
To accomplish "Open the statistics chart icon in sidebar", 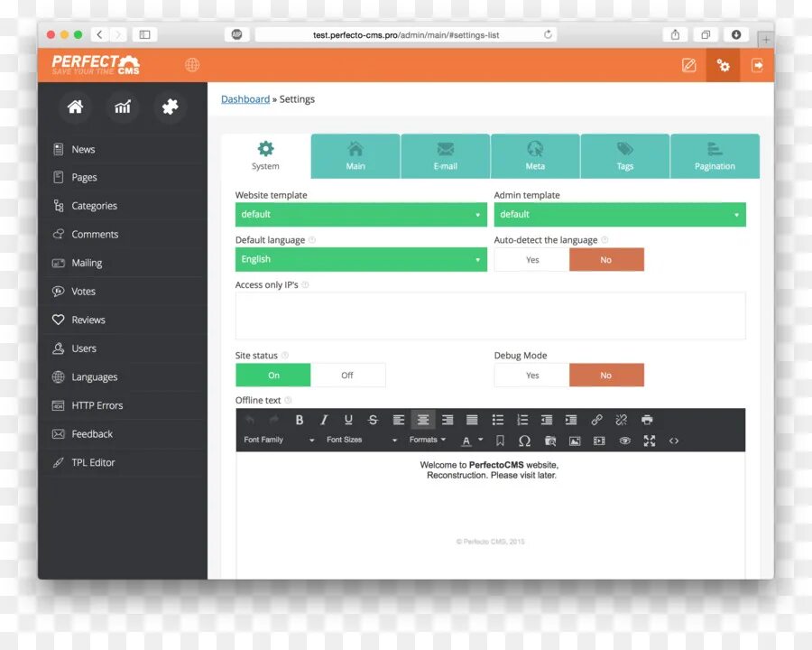I will click(x=122, y=107).
